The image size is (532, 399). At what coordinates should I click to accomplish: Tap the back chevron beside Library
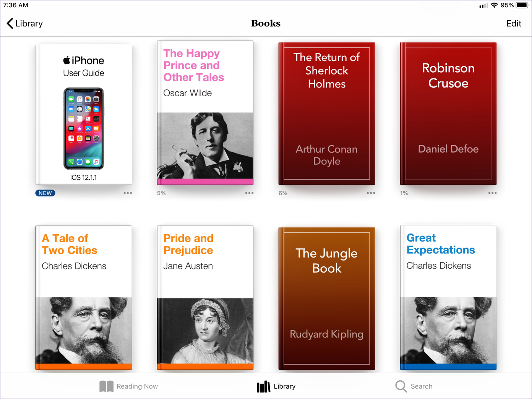(x=10, y=23)
